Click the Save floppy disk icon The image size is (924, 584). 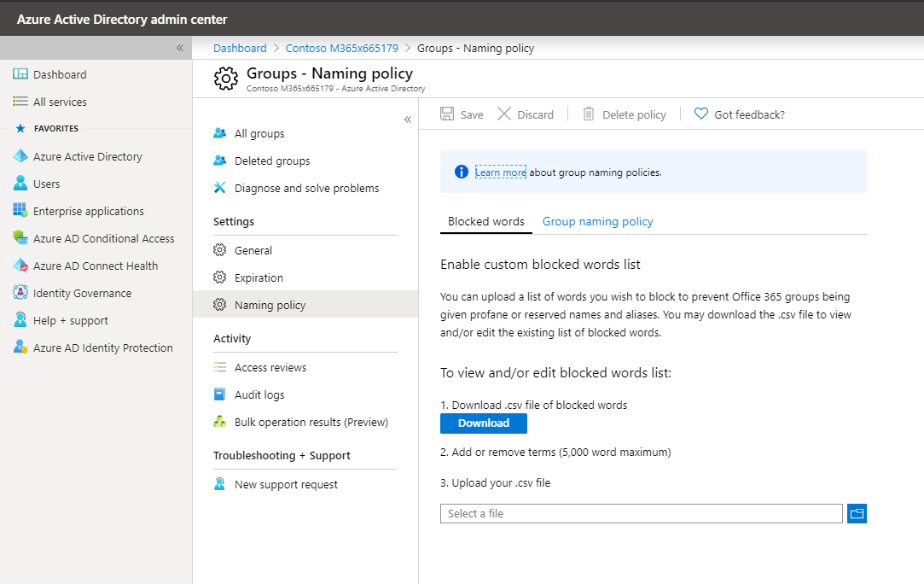coord(447,114)
